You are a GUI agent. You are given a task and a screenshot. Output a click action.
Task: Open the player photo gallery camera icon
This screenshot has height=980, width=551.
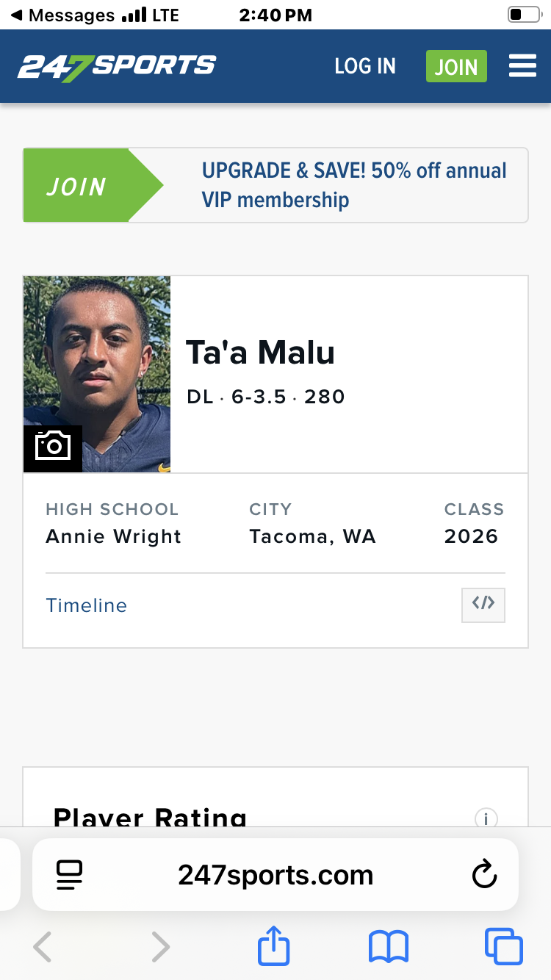click(x=53, y=447)
